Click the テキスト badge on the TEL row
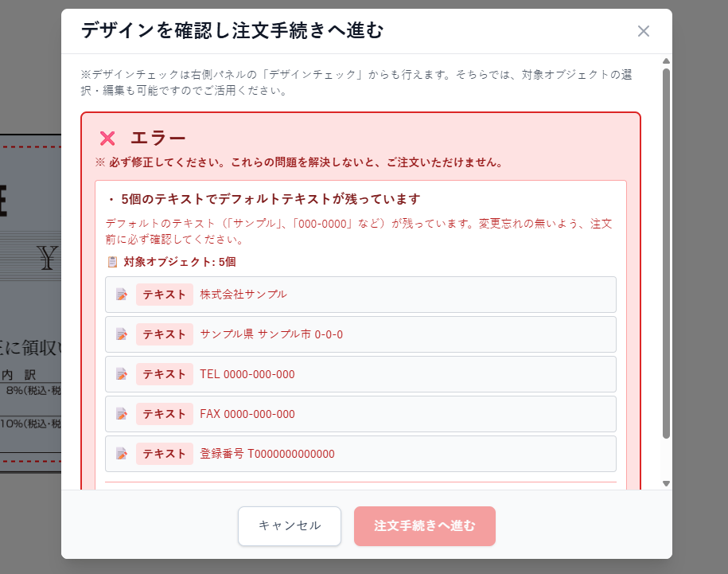The image size is (728, 574). click(165, 373)
